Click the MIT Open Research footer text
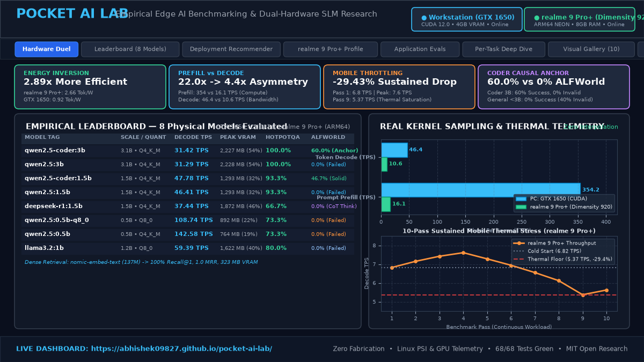The image size is (644, 362). click(596, 349)
